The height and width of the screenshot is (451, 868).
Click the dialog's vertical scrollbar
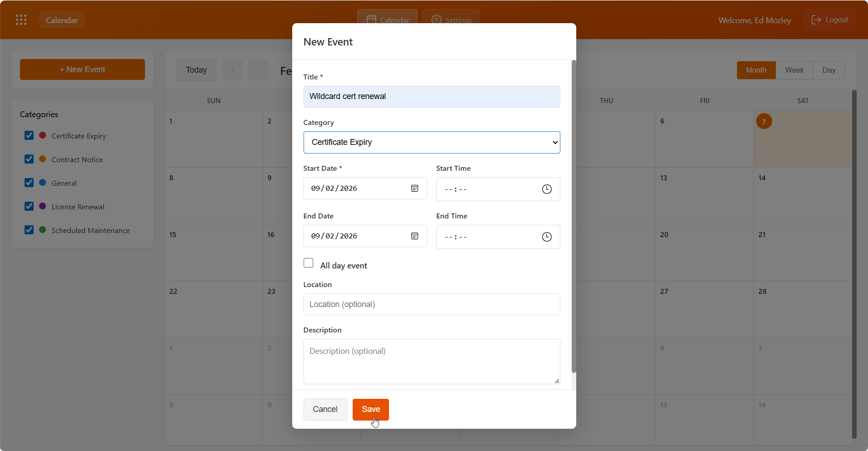574,217
